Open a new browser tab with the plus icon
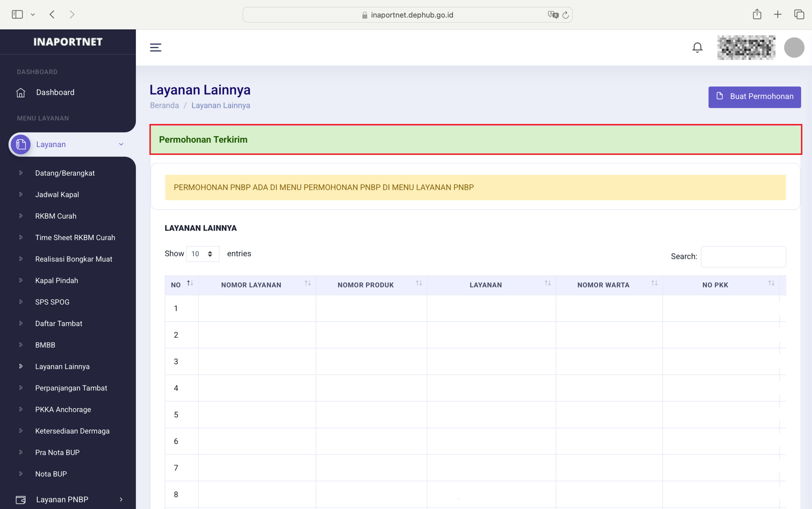This screenshot has width=812, height=509. (x=778, y=14)
